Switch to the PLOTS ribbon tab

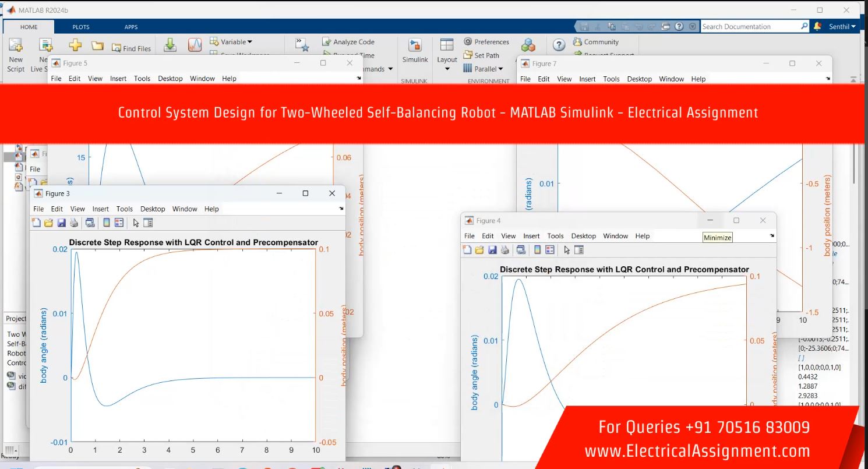(81, 27)
